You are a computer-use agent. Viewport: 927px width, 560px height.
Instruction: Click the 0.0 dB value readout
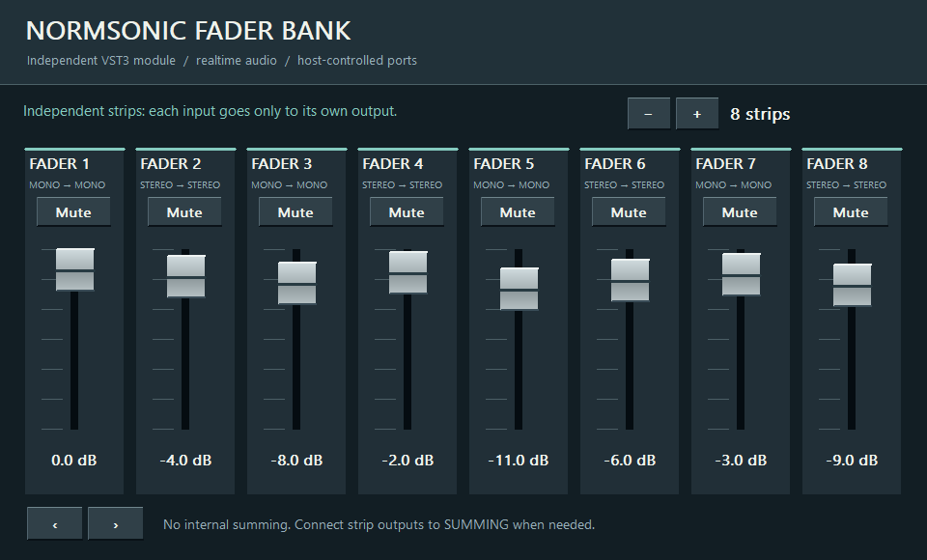pyautogui.click(x=74, y=460)
